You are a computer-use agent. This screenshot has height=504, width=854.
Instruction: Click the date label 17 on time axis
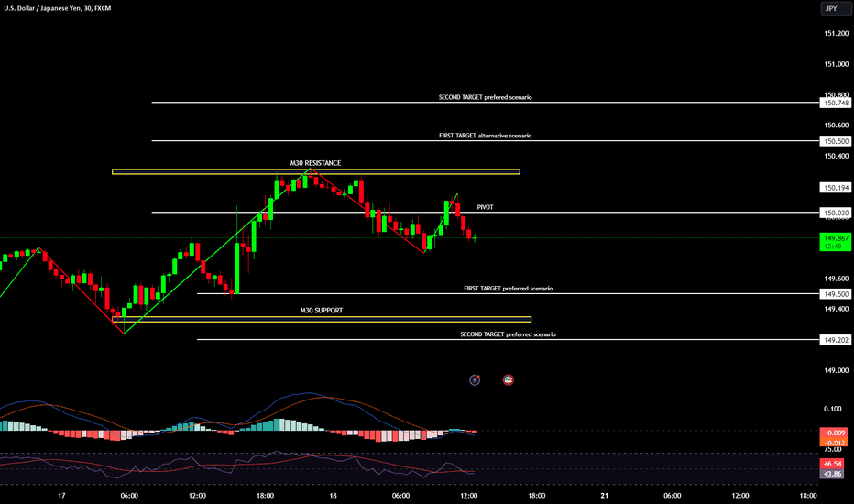coord(61,495)
